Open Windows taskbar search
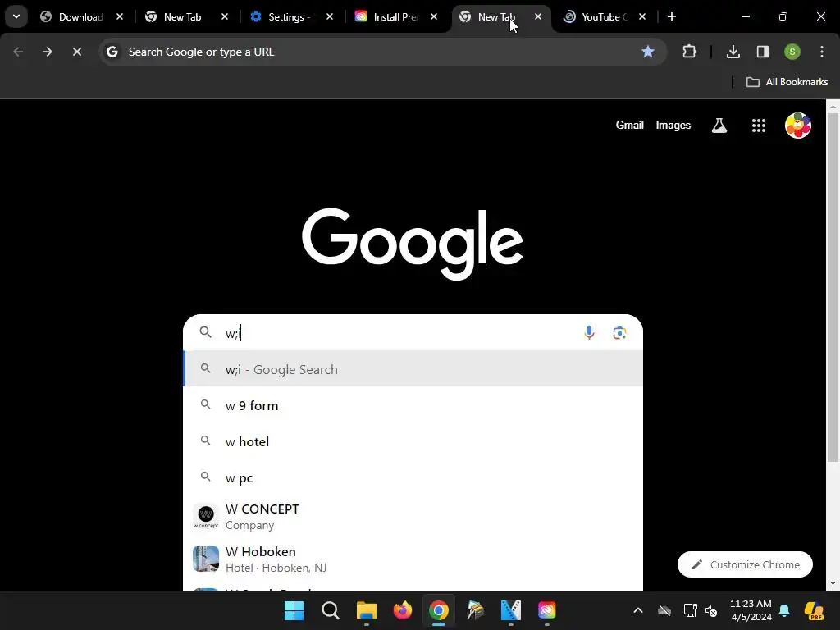 [330, 610]
